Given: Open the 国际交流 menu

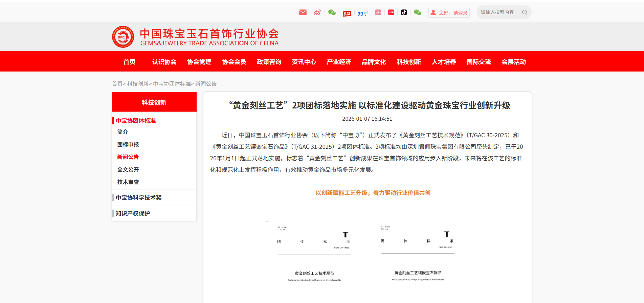Looking at the screenshot, I should click(x=479, y=62).
